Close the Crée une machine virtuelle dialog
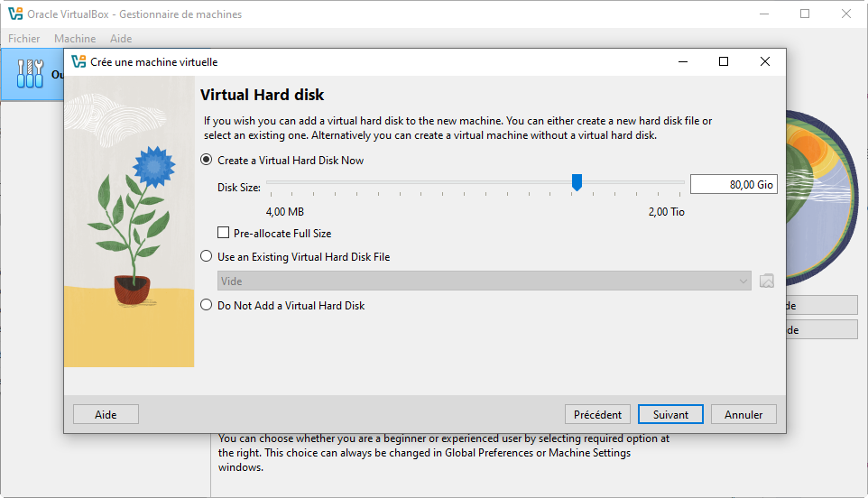This screenshot has width=868, height=498. [764, 62]
